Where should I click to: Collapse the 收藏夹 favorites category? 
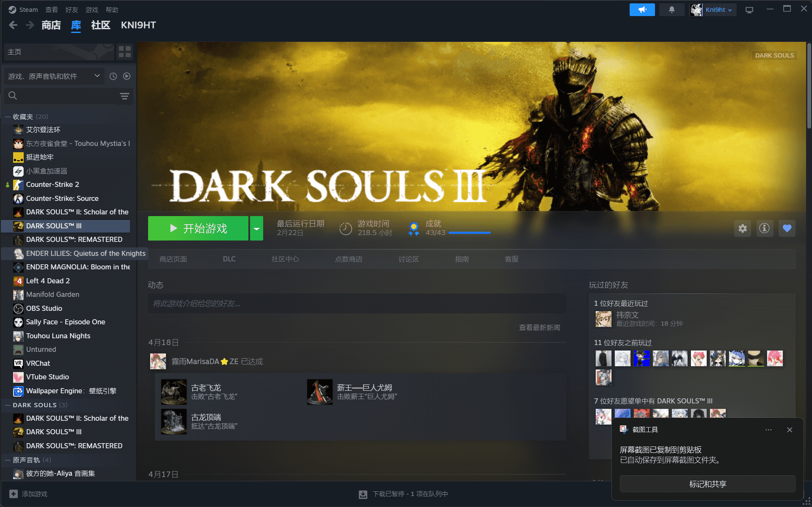8,117
